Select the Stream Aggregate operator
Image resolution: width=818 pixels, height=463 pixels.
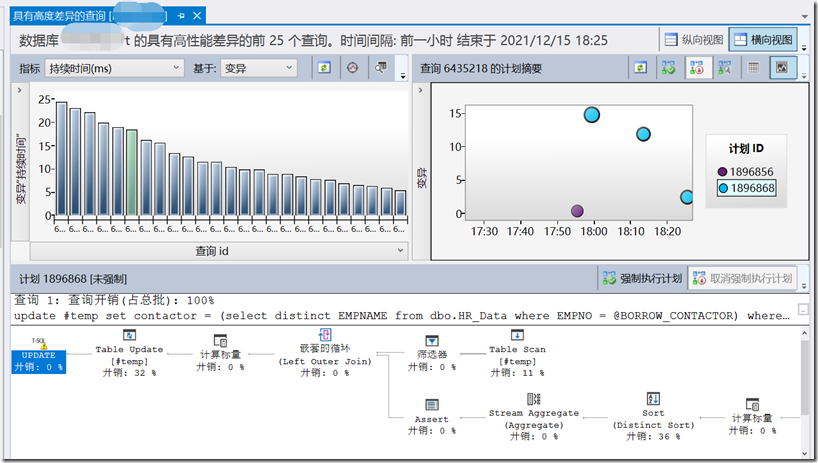(x=534, y=417)
